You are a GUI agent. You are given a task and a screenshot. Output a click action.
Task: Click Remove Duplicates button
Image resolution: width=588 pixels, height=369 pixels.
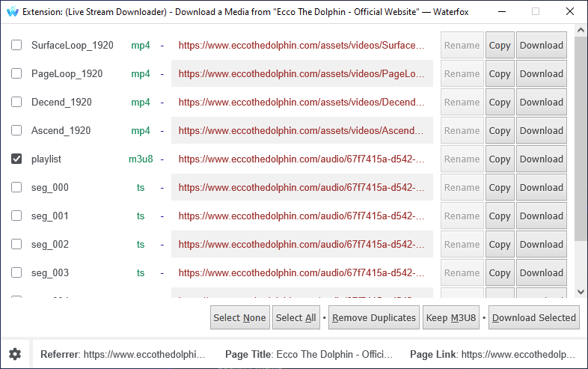pyautogui.click(x=374, y=317)
